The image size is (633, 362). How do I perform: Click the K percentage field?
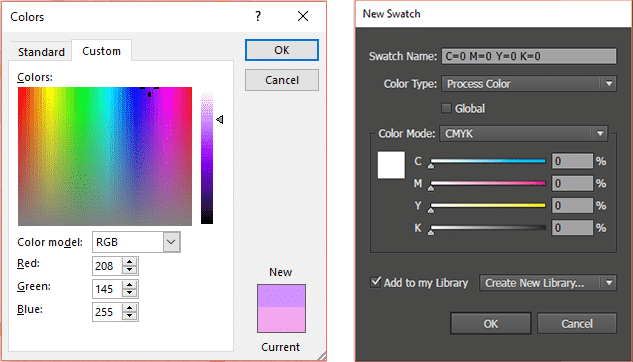[572, 228]
